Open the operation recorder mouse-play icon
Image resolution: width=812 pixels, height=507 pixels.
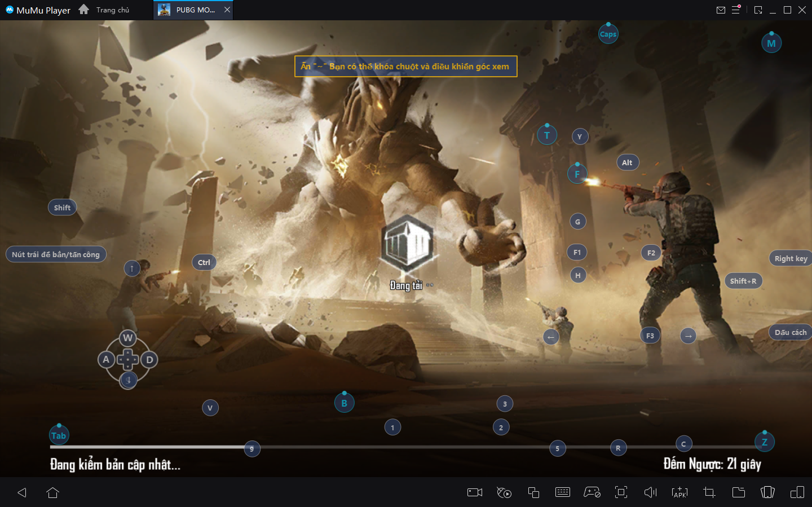pyautogui.click(x=504, y=492)
